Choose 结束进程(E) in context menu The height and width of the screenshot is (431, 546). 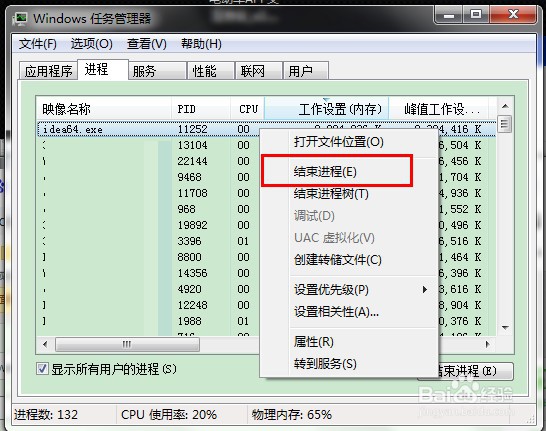coord(348,172)
